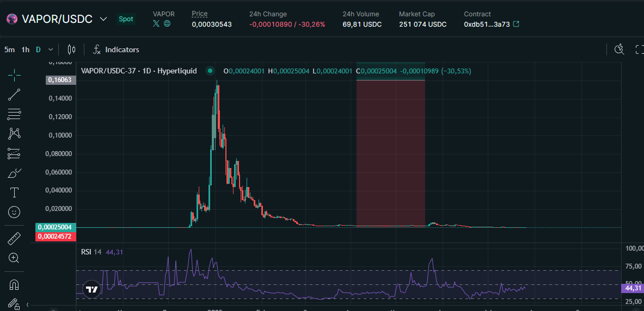
Task: Click the TradingView logo watermark button
Action: 92,289
